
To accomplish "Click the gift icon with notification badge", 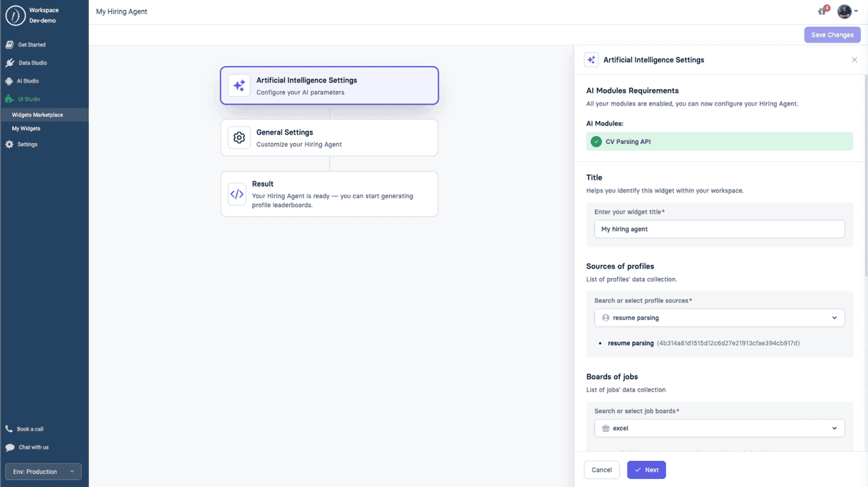I will (821, 11).
